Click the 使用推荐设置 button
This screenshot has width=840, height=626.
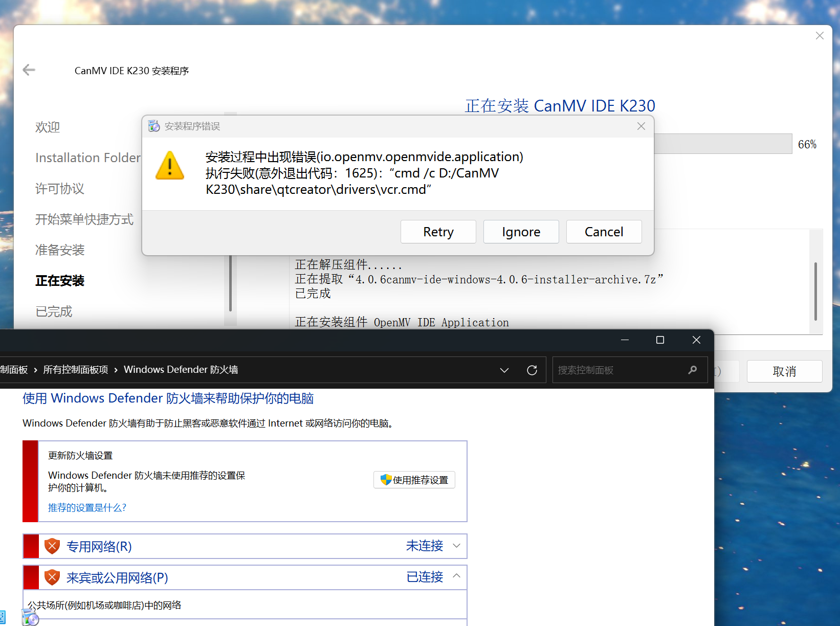(x=414, y=480)
